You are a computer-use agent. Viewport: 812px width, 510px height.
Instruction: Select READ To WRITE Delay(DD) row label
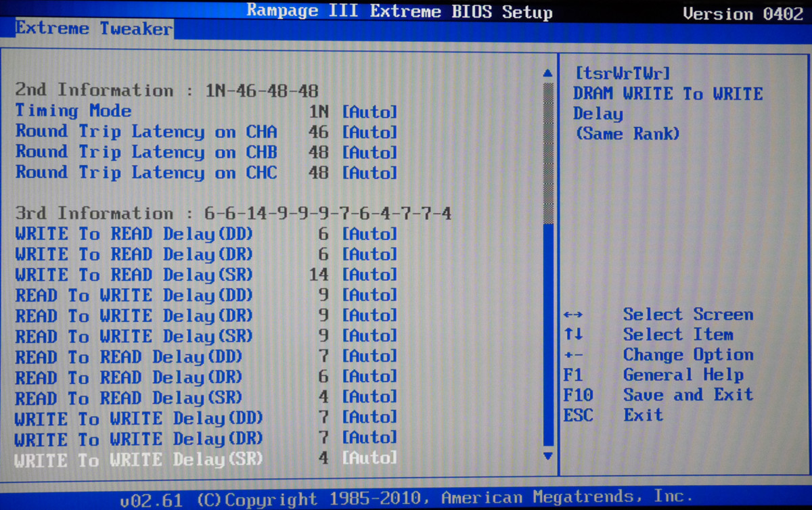[x=134, y=296]
